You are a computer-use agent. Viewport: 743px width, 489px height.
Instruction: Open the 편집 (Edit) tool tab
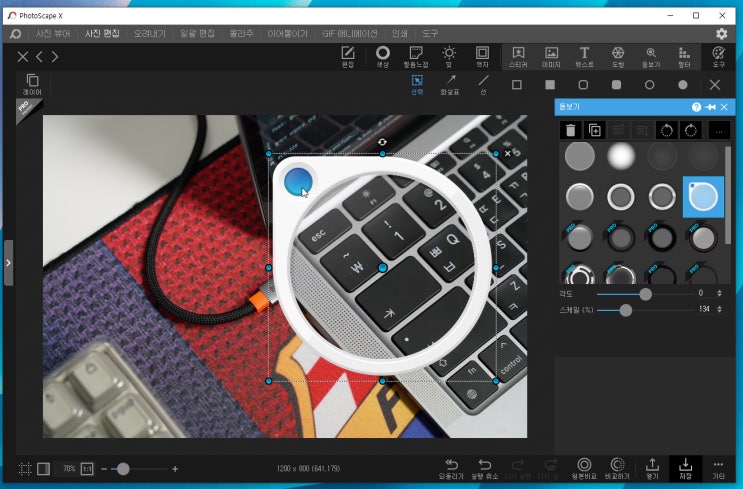348,57
